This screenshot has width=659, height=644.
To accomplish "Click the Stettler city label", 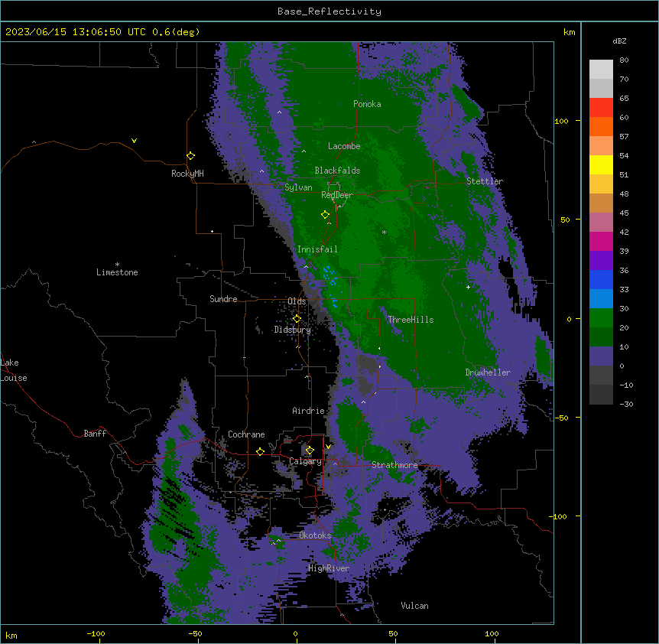I will (485, 181).
